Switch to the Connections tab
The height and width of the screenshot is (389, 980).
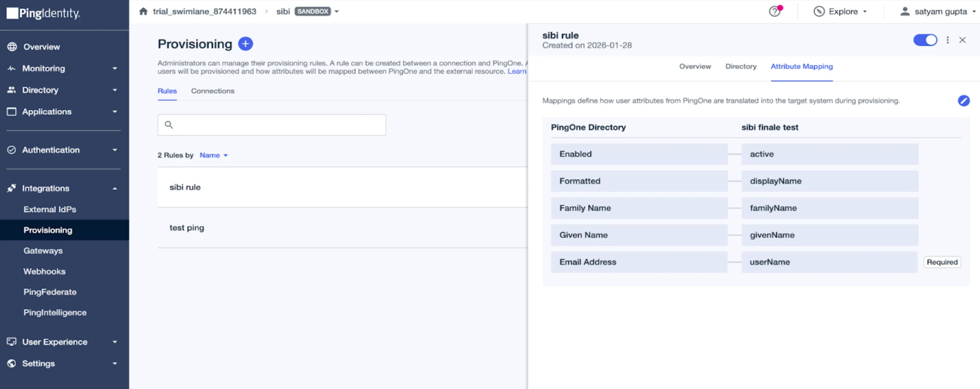[x=212, y=91]
